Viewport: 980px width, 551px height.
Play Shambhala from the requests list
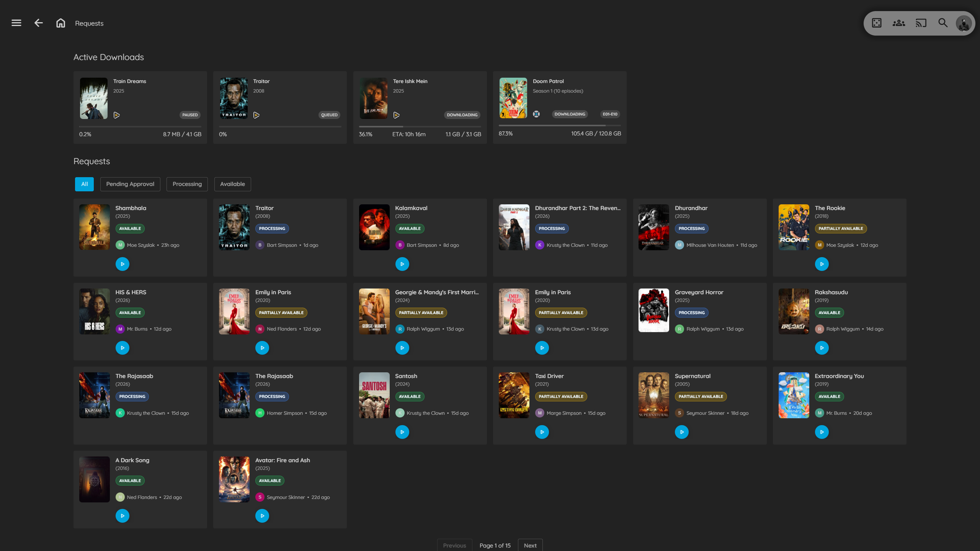[x=122, y=264]
